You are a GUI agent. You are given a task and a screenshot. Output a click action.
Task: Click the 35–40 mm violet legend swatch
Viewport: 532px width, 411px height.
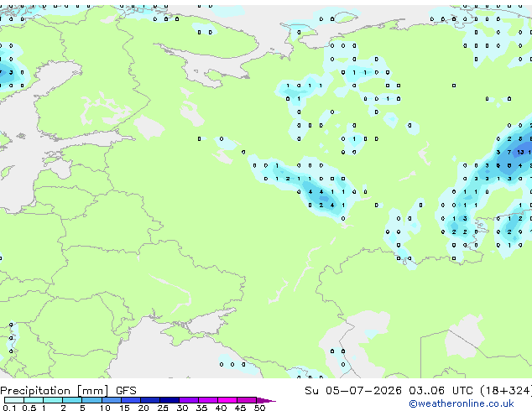(208, 400)
